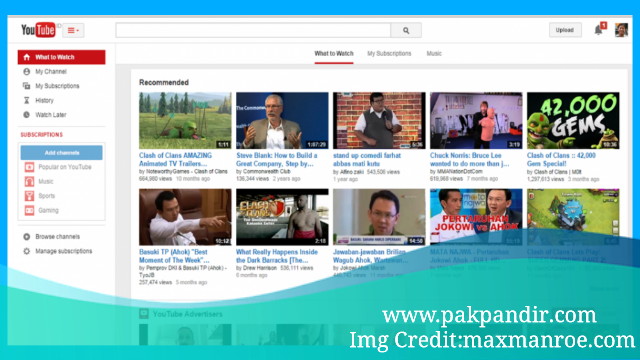Open Clash of Clans Animated Trailers thumbnail
Screen dimensions: 640x360
tap(185, 120)
